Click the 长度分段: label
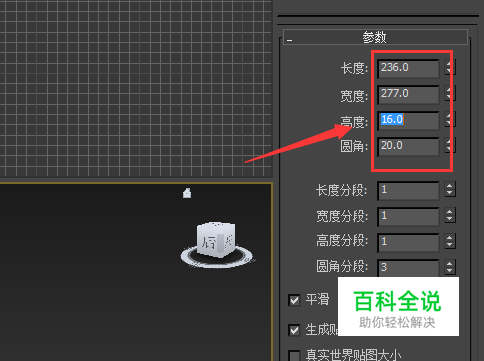 [342, 191]
